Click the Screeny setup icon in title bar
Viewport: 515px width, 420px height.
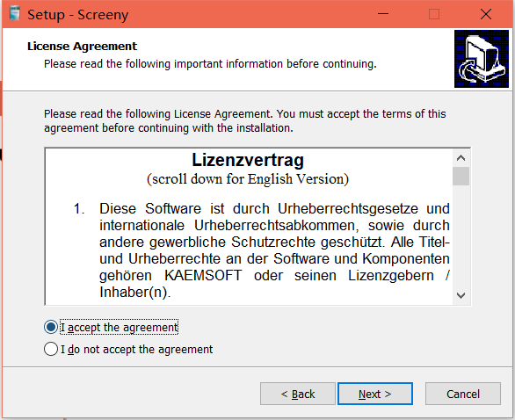(x=15, y=14)
